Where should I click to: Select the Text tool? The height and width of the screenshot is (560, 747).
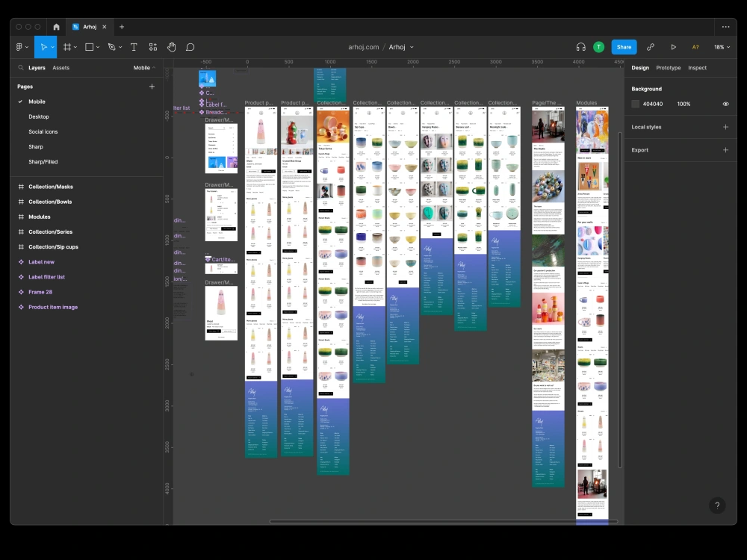(134, 47)
